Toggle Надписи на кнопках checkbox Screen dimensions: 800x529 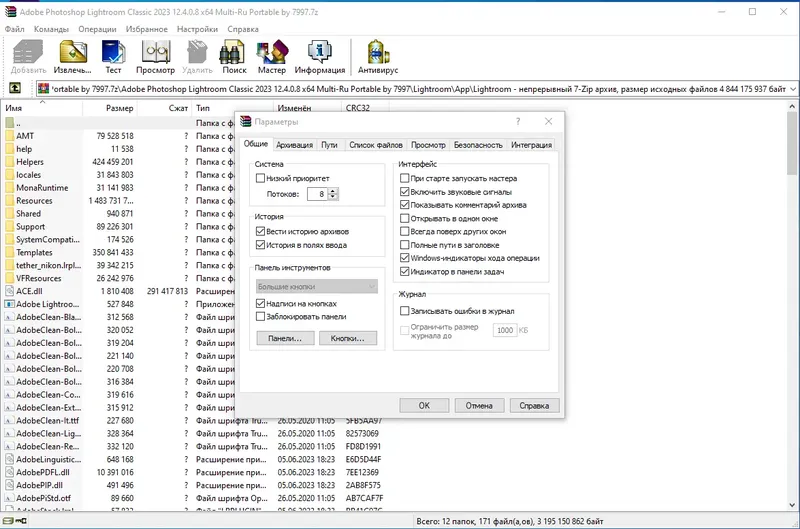pyautogui.click(x=260, y=304)
